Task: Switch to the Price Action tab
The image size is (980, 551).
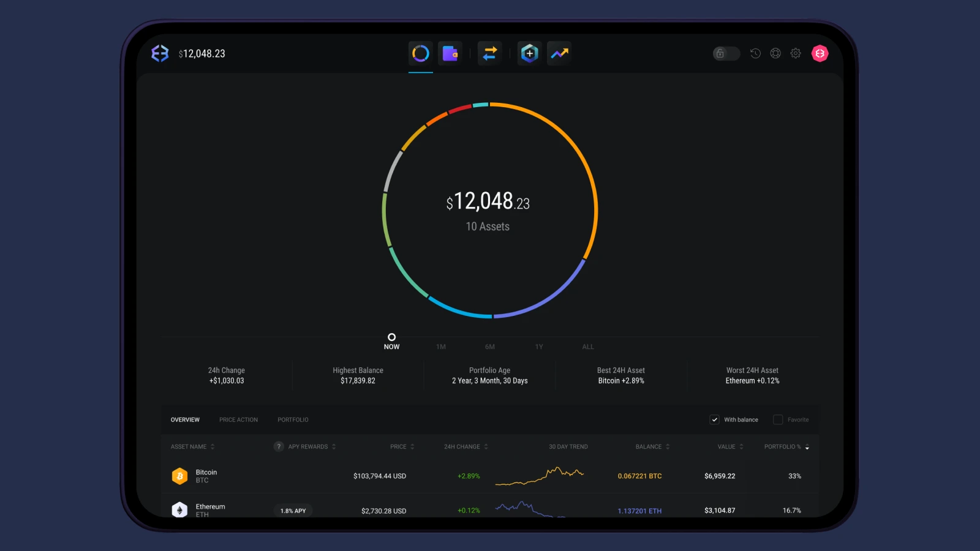Action: (x=238, y=420)
